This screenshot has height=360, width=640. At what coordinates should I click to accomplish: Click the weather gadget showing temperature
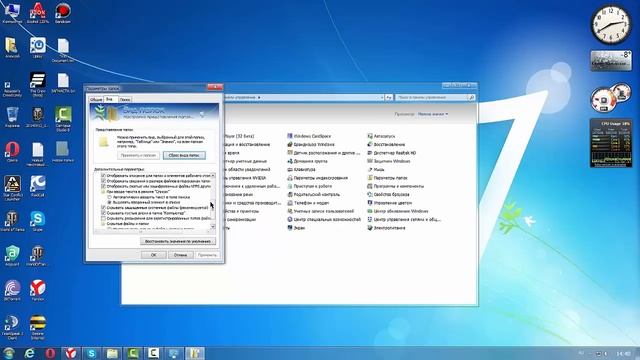611,60
